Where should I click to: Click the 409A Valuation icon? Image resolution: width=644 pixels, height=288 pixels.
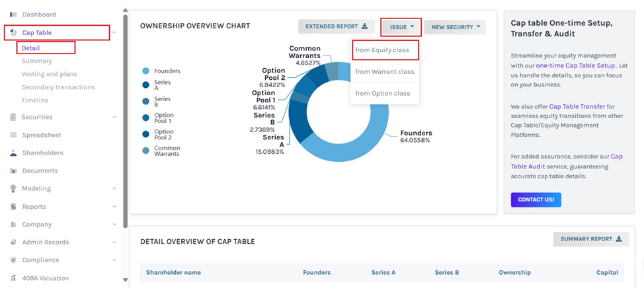(13, 278)
